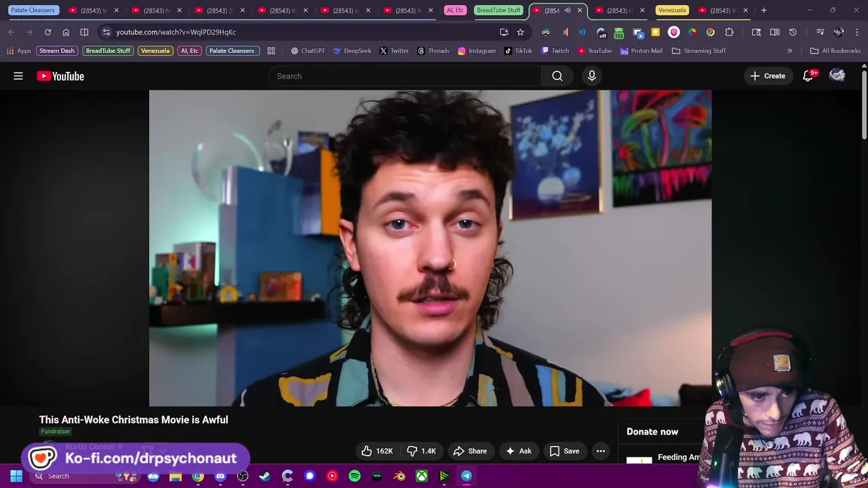The width and height of the screenshot is (868, 488).
Task: Go to the YouTube home logo
Action: [60, 76]
